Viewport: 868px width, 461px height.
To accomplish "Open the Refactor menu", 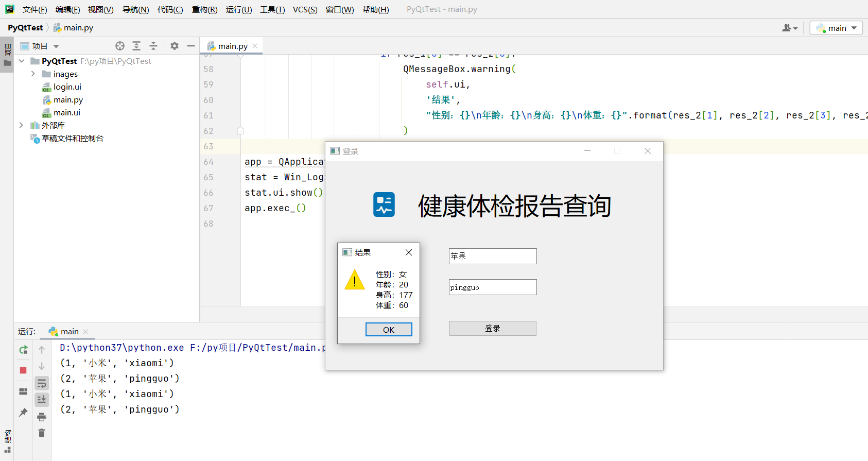I will [x=204, y=9].
